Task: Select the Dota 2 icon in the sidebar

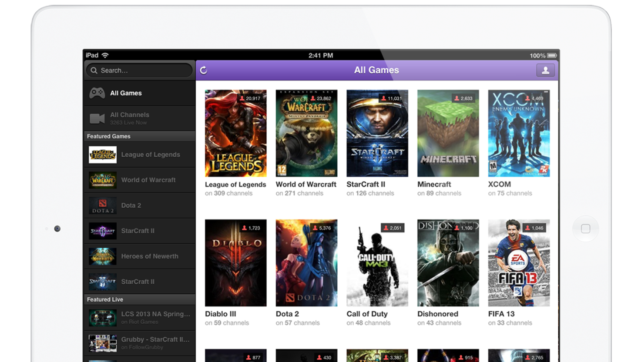Action: pyautogui.click(x=102, y=205)
